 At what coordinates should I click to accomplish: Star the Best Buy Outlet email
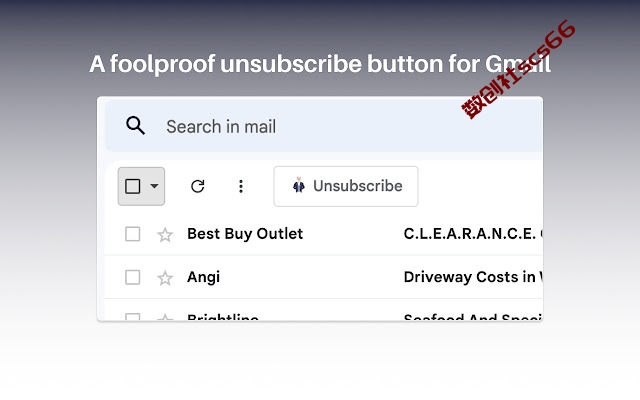coord(165,235)
